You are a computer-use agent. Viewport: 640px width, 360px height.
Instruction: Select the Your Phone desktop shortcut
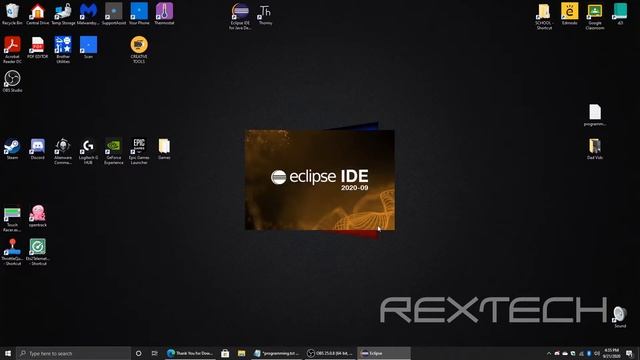139,14
